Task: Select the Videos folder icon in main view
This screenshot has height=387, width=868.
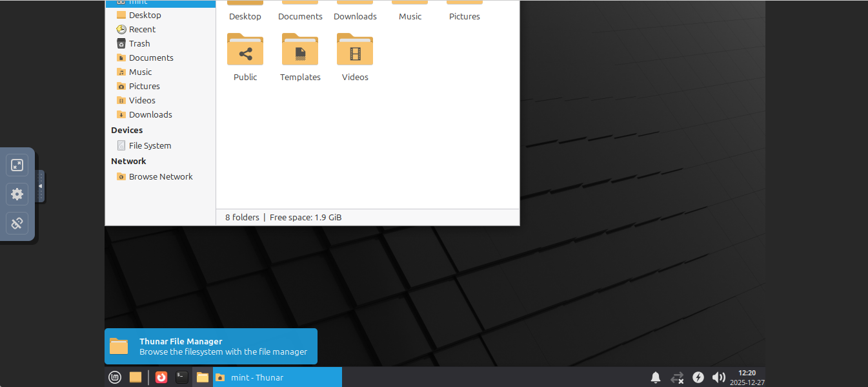Action: (x=355, y=49)
